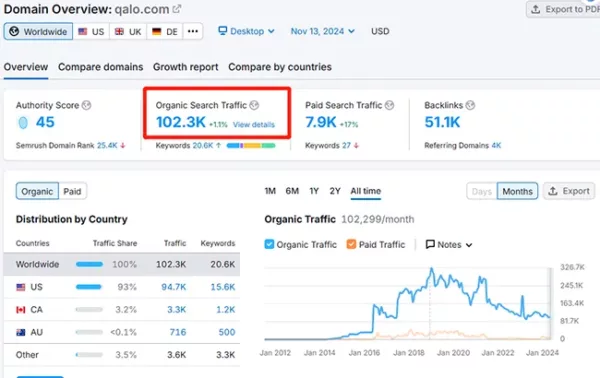The image size is (600, 378).
Task: Click the globe icon beside Paid Search Traffic
Action: coord(389,105)
